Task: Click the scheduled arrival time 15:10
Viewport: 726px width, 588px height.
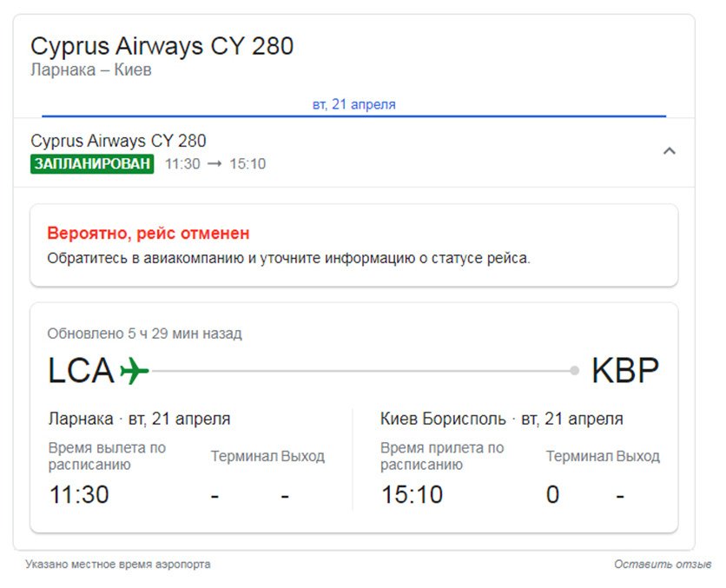Action: click(412, 495)
